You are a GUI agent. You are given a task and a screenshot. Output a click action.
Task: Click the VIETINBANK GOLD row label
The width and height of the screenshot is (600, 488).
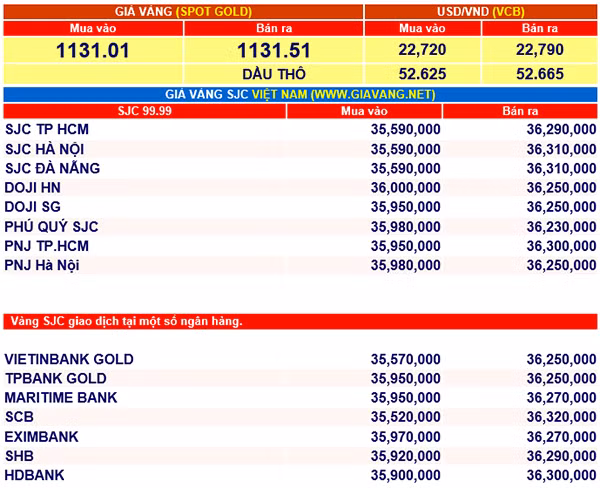[x=69, y=359]
